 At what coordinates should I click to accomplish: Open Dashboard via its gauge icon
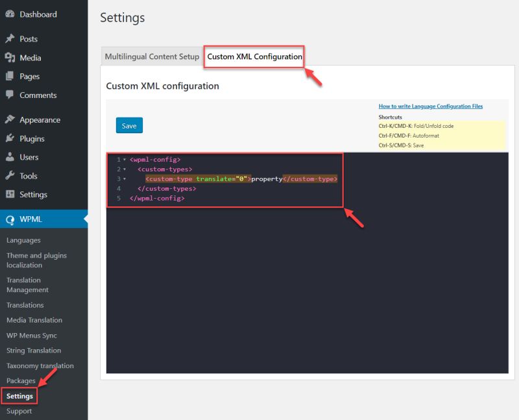click(12, 14)
